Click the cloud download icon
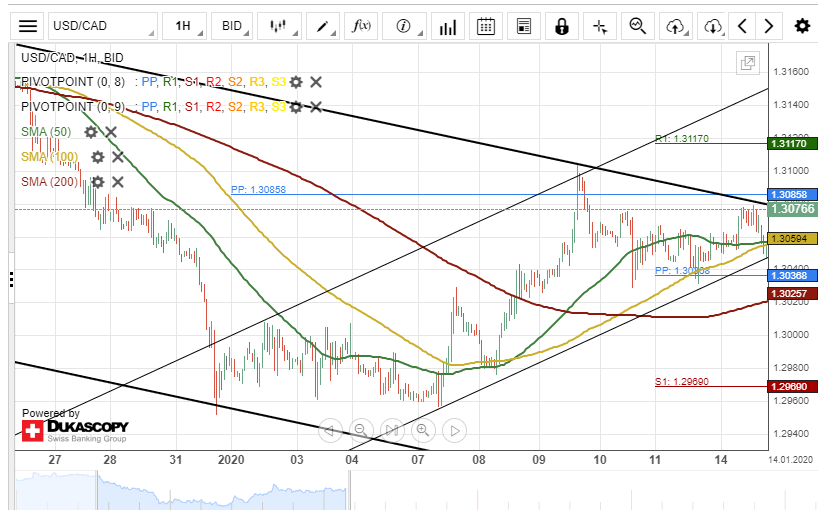Viewport: 824px width, 513px height. pyautogui.click(x=712, y=26)
